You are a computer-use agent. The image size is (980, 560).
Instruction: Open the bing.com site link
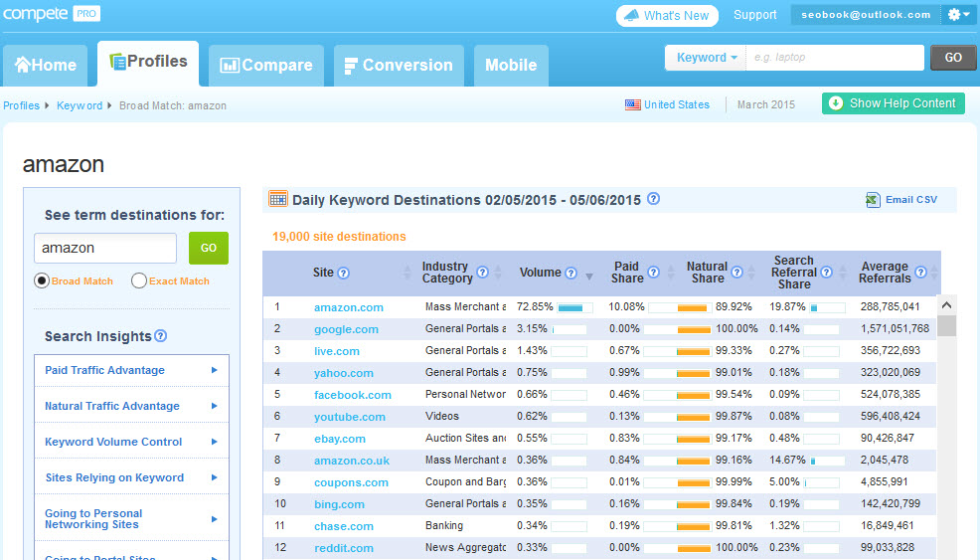point(339,504)
